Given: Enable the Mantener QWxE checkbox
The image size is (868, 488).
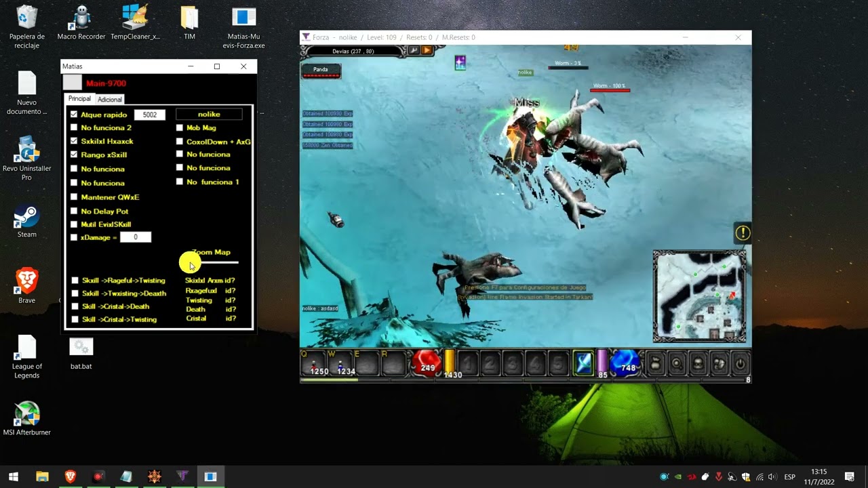Looking at the screenshot, I should [74, 197].
